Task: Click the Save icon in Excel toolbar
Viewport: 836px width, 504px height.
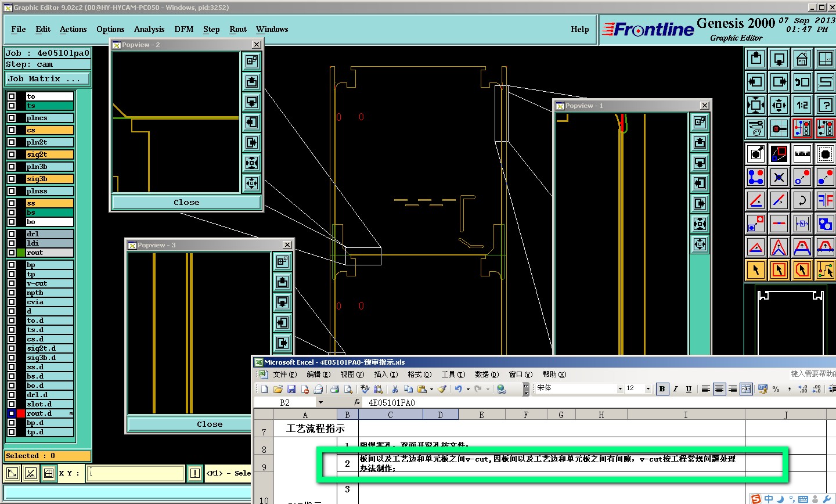Action: click(291, 389)
